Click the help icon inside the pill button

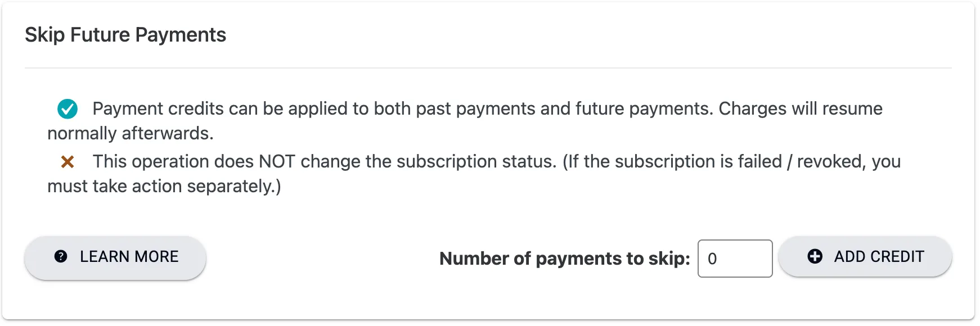60,257
